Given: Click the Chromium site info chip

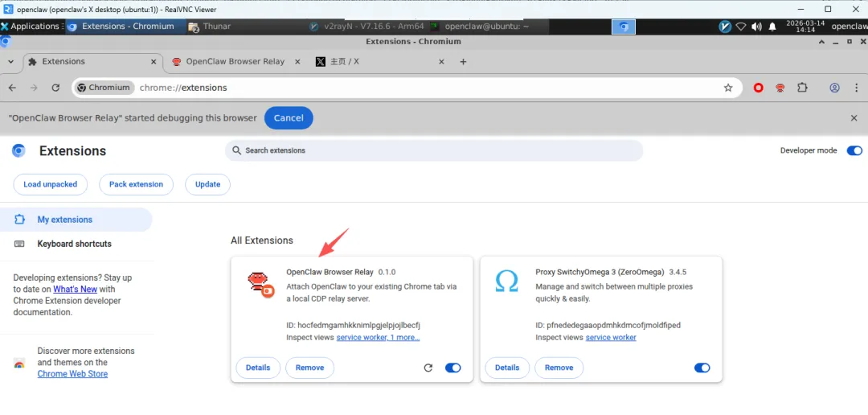Looking at the screenshot, I should point(104,88).
